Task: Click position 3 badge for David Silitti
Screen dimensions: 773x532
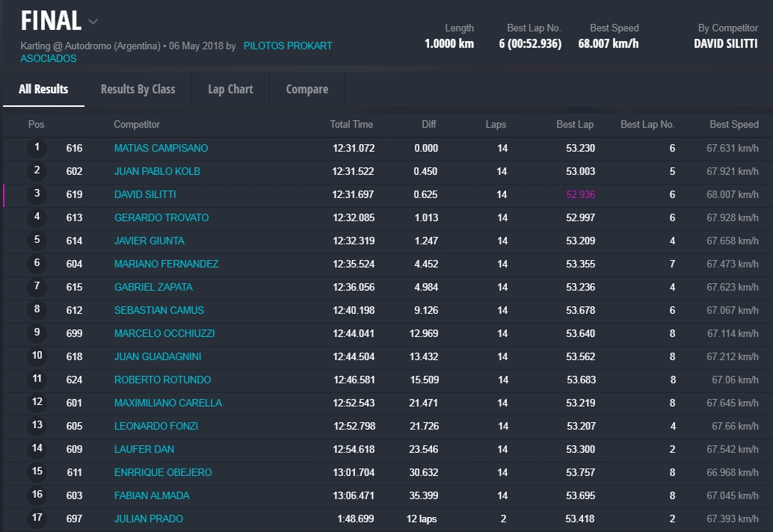Action: tap(37, 194)
